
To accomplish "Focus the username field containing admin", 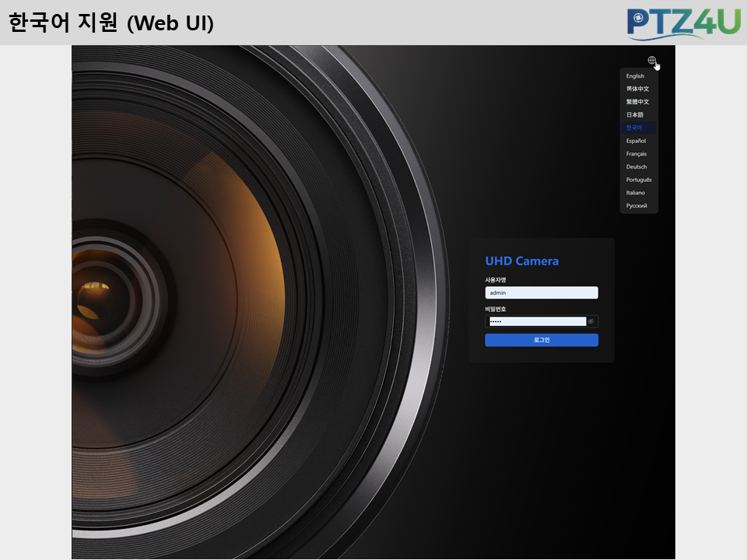I will pos(542,293).
